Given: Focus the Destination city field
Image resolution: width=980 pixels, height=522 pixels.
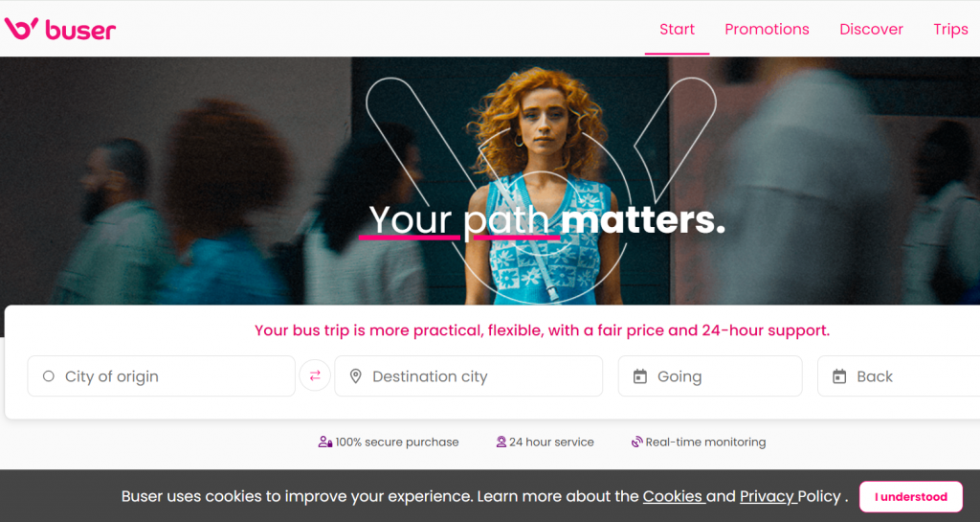Looking at the screenshot, I should tap(469, 375).
